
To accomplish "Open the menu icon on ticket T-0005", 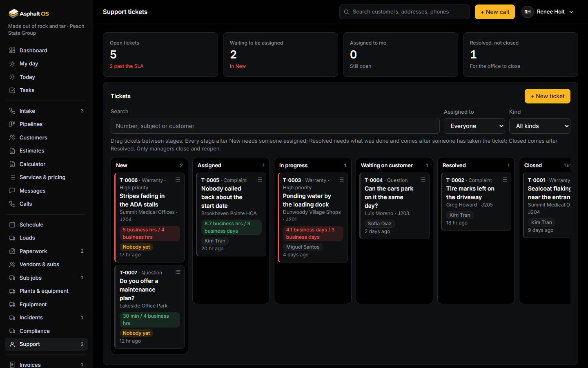I will (x=260, y=180).
